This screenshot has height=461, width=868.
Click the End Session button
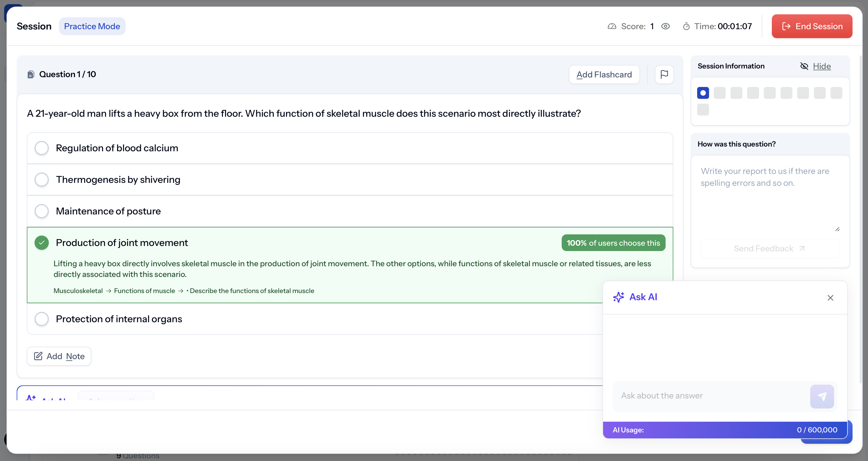(812, 26)
